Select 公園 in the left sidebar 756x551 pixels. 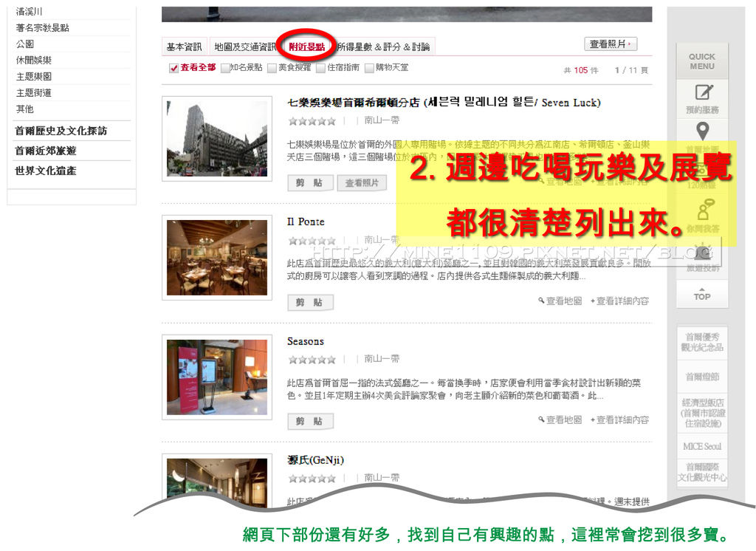25,44
